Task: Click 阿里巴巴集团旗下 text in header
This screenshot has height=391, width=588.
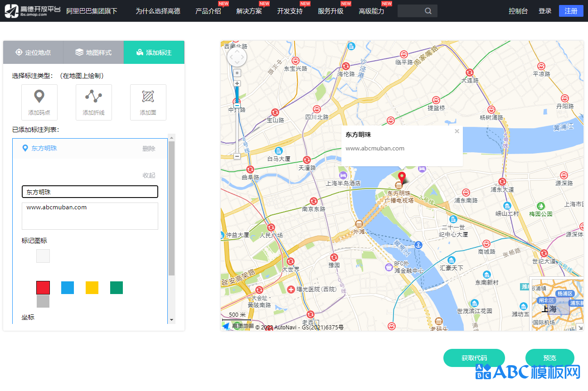Action: point(92,11)
